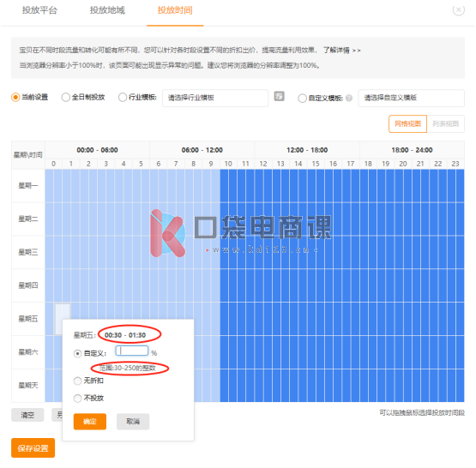Open the 请选择自定义模板 dropdown
476x468 pixels.
[x=412, y=98]
